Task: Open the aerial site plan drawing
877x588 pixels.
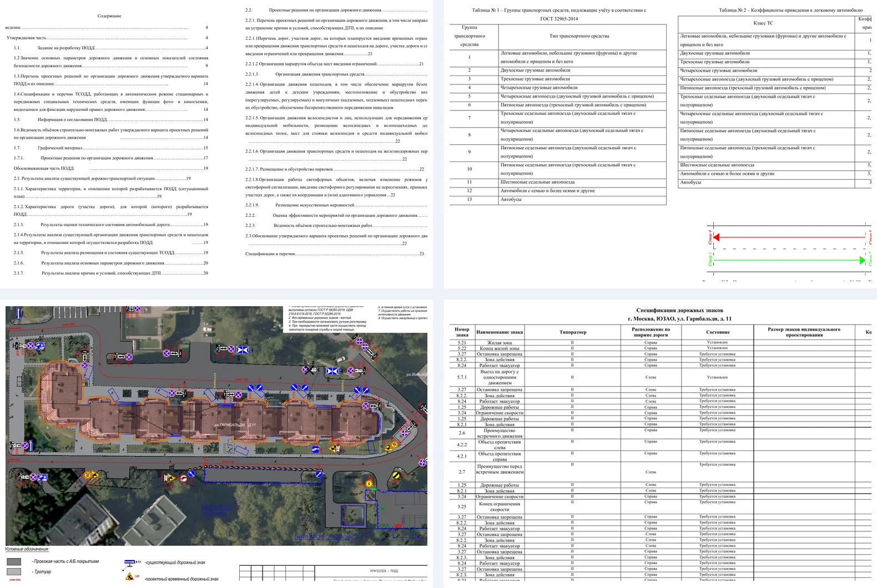Action: (216, 425)
